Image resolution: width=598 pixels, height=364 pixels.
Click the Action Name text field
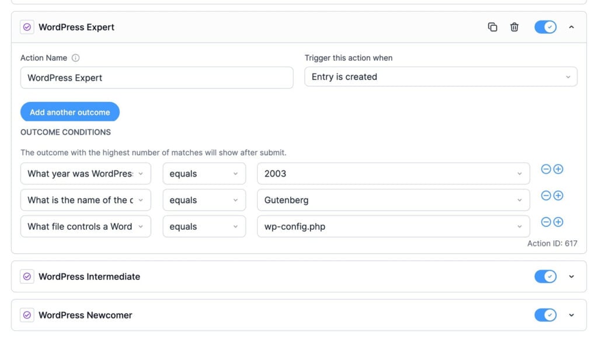pyautogui.click(x=157, y=78)
